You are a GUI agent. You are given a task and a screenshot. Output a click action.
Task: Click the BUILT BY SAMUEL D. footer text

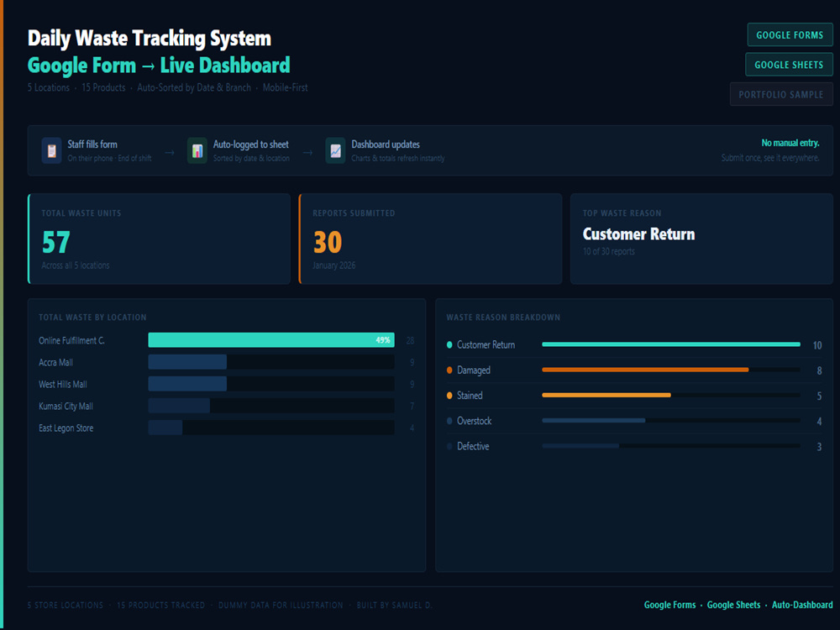click(394, 606)
